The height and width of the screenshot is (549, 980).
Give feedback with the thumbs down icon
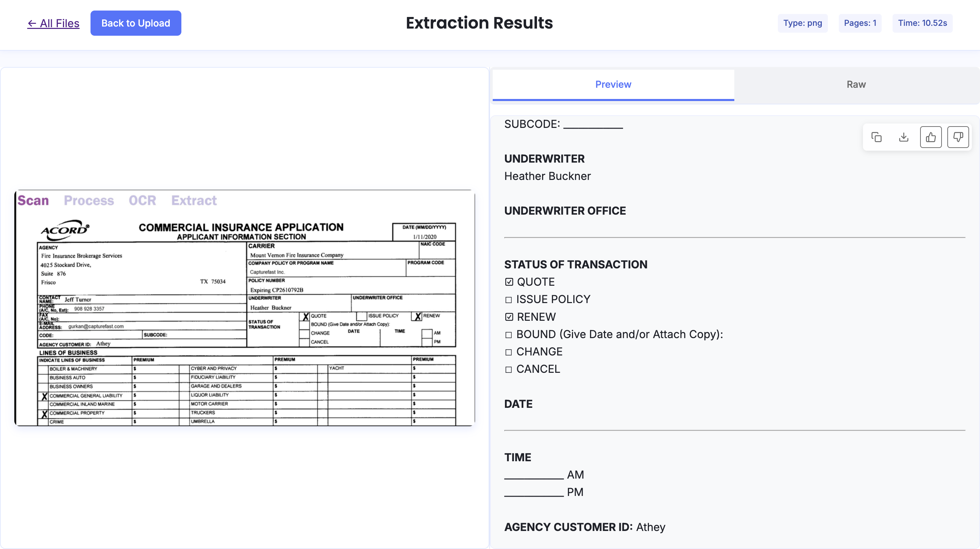point(958,137)
